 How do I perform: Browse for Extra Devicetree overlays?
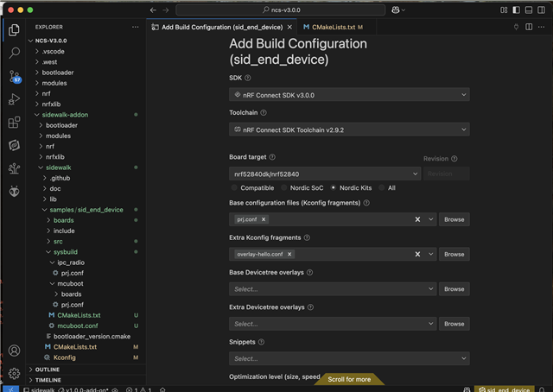454,324
